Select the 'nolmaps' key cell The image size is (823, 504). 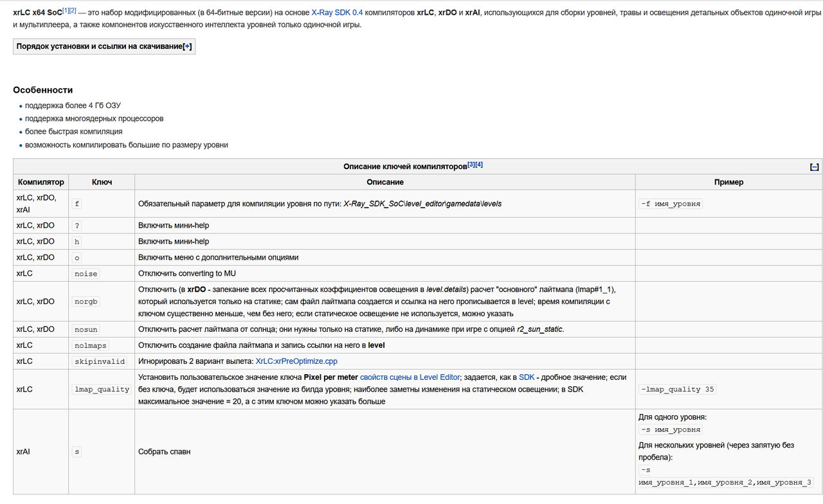click(x=102, y=346)
